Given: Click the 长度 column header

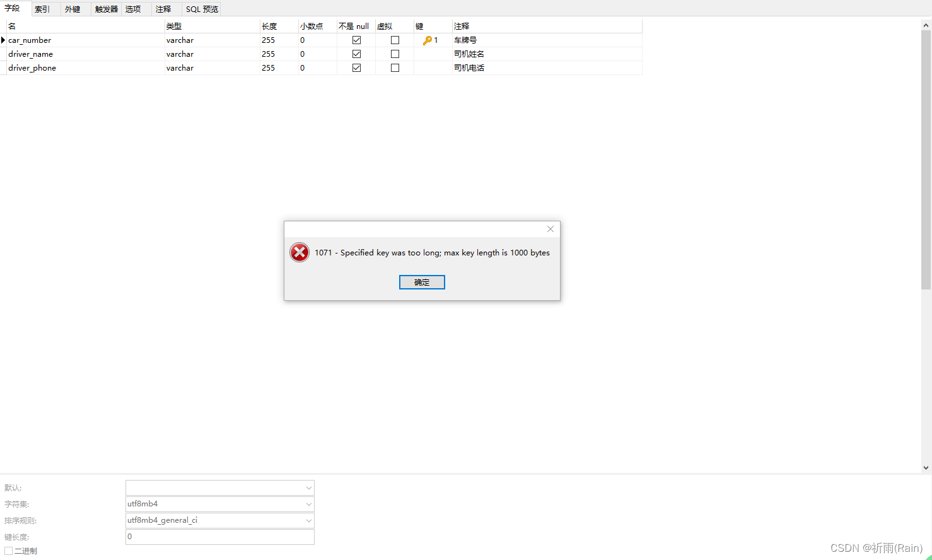Looking at the screenshot, I should [x=279, y=26].
